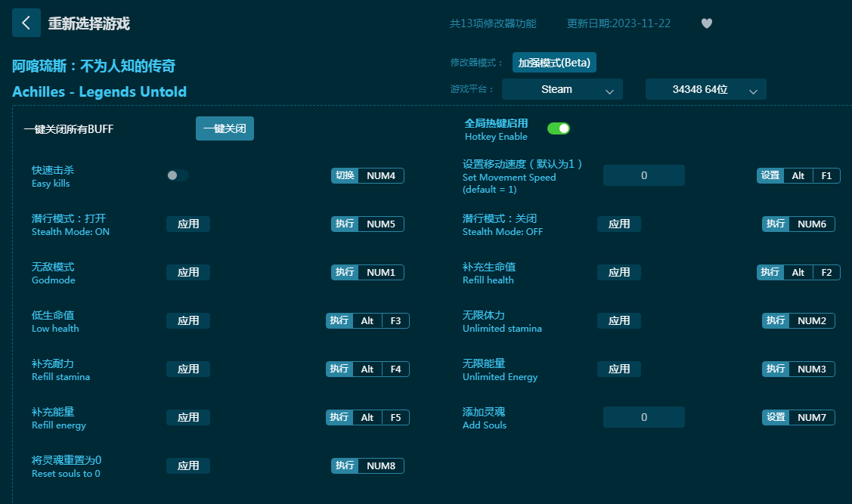Click the 共13项修改器功能 text
The image size is (852, 504).
[493, 23]
